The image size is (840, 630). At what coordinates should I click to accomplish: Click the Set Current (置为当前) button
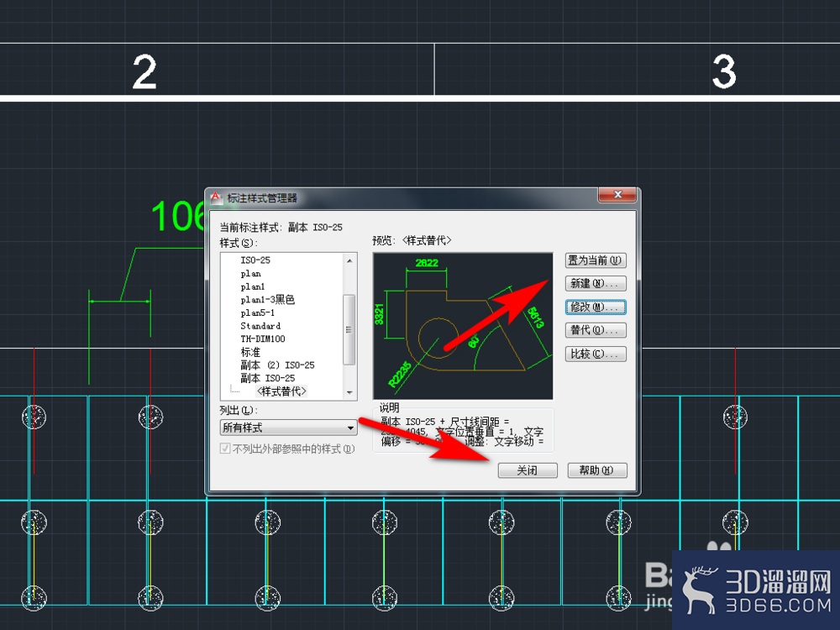[x=596, y=260]
